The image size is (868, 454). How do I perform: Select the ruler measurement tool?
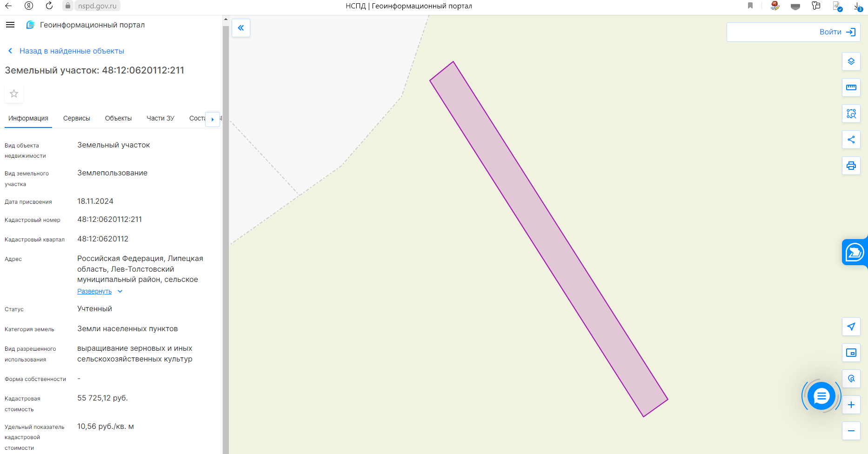tap(851, 87)
